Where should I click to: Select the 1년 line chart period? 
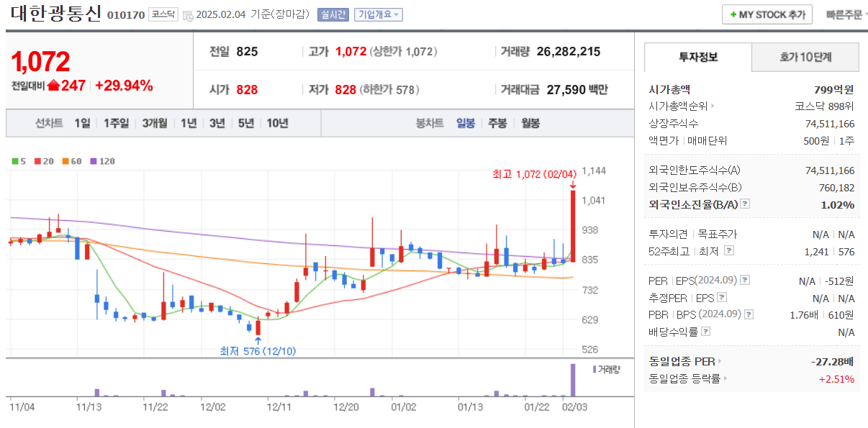[x=189, y=123]
